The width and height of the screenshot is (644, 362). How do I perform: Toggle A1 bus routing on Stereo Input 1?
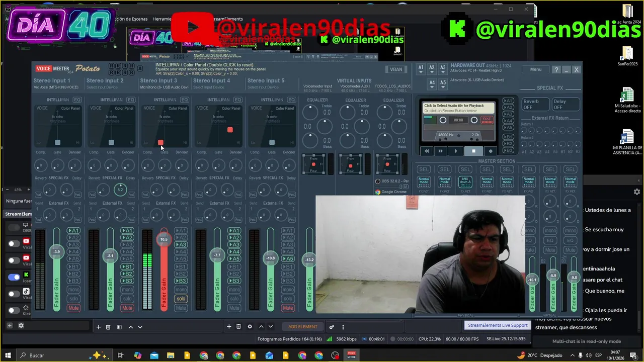pos(74,231)
